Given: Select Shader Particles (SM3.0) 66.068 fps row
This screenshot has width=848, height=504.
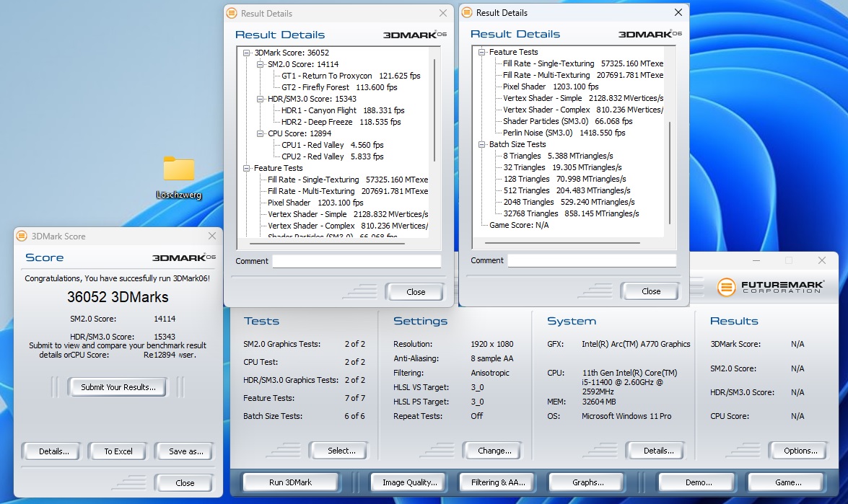Looking at the screenshot, I should [567, 121].
